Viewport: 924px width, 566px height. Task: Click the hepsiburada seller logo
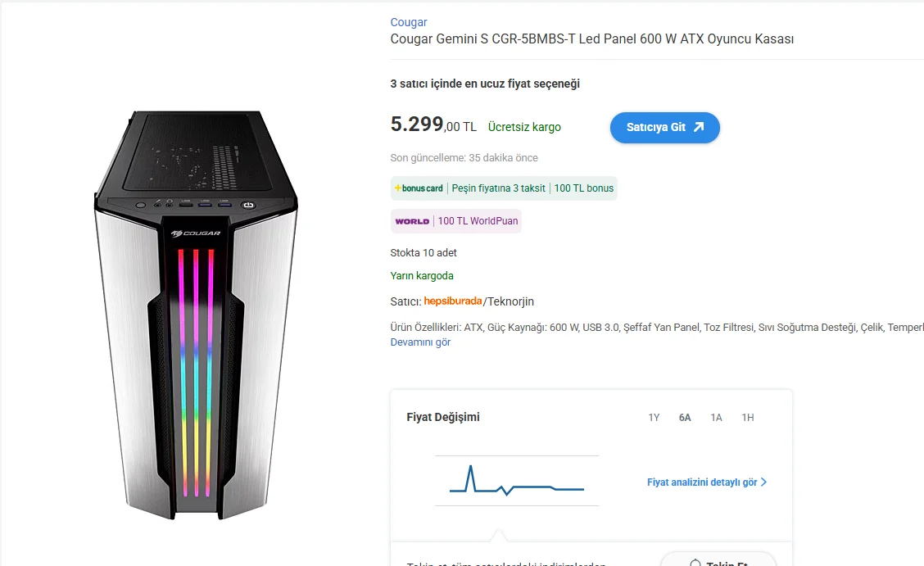[x=453, y=301]
